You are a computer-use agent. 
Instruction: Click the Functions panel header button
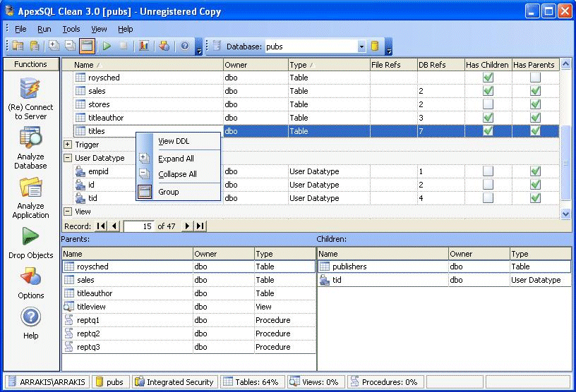[31, 64]
